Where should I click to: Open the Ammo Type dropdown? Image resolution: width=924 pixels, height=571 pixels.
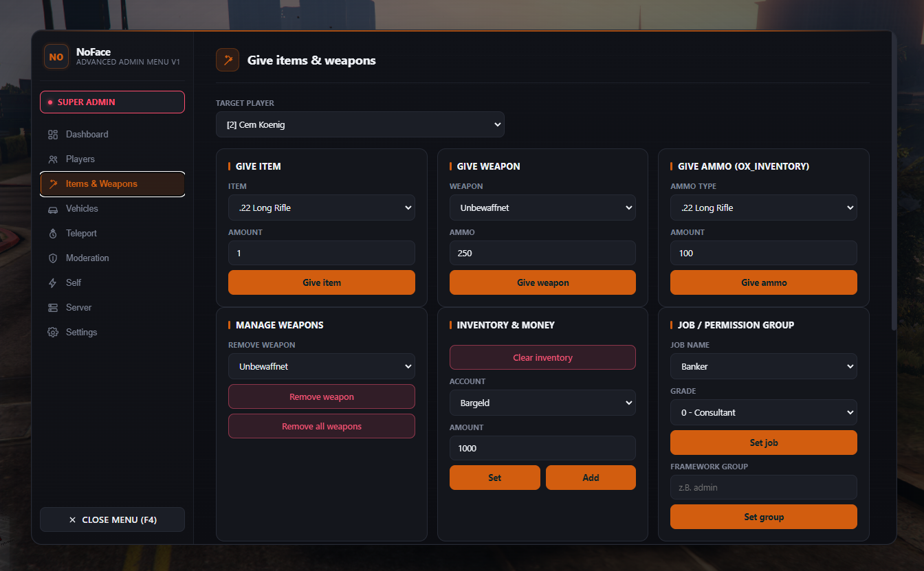coord(764,208)
